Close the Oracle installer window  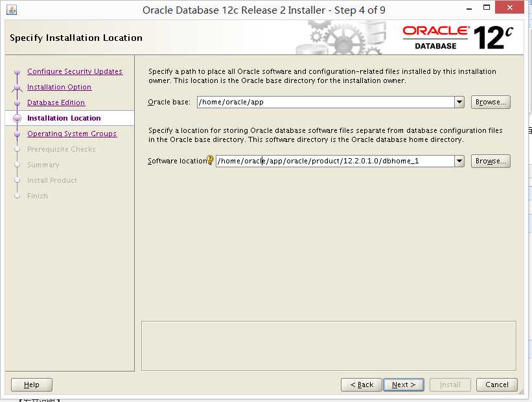tap(509, 8)
